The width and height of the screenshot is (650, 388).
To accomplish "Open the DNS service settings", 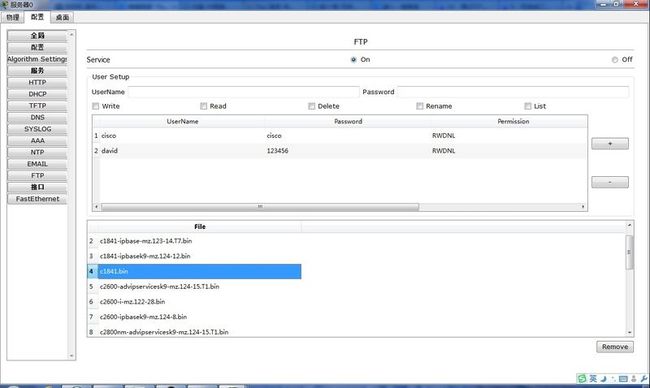I will point(37,117).
